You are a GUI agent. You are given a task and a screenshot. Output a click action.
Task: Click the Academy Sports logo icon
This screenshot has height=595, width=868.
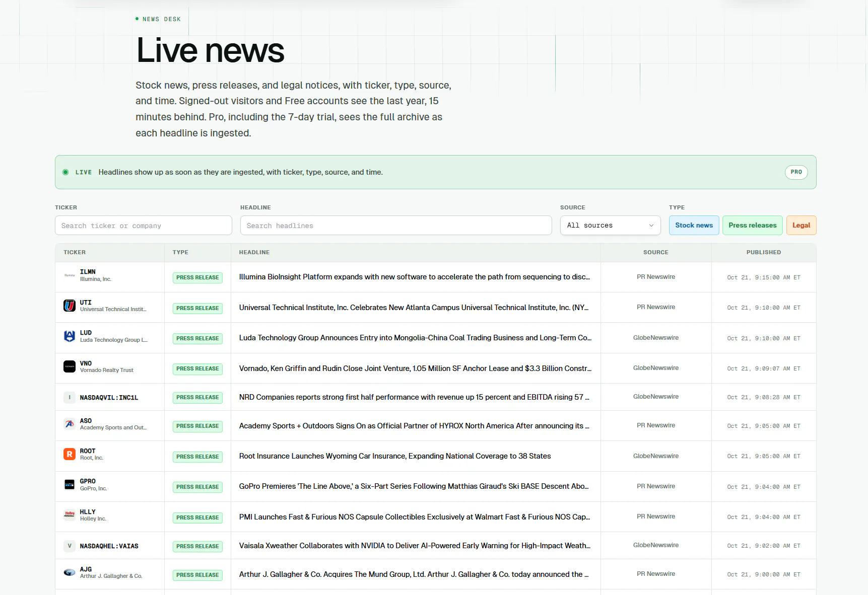70,424
